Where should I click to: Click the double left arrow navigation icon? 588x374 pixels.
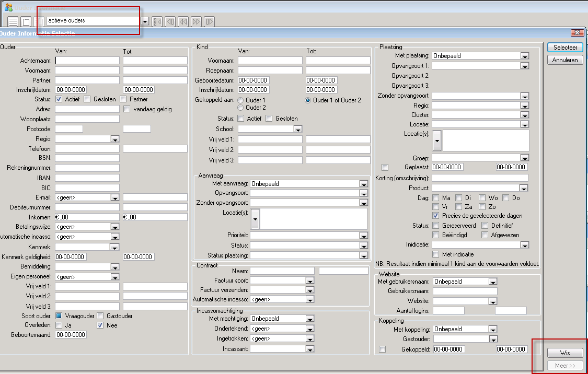[183, 21]
